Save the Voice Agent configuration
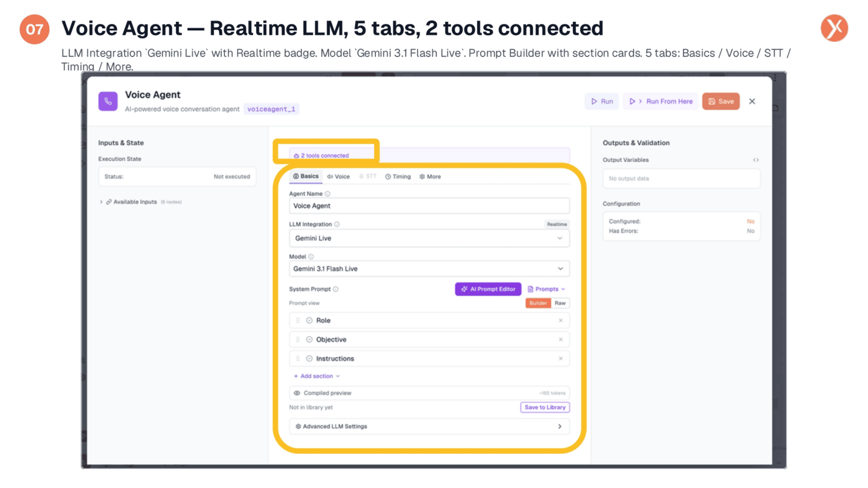The image size is (868, 488). [x=720, y=101]
